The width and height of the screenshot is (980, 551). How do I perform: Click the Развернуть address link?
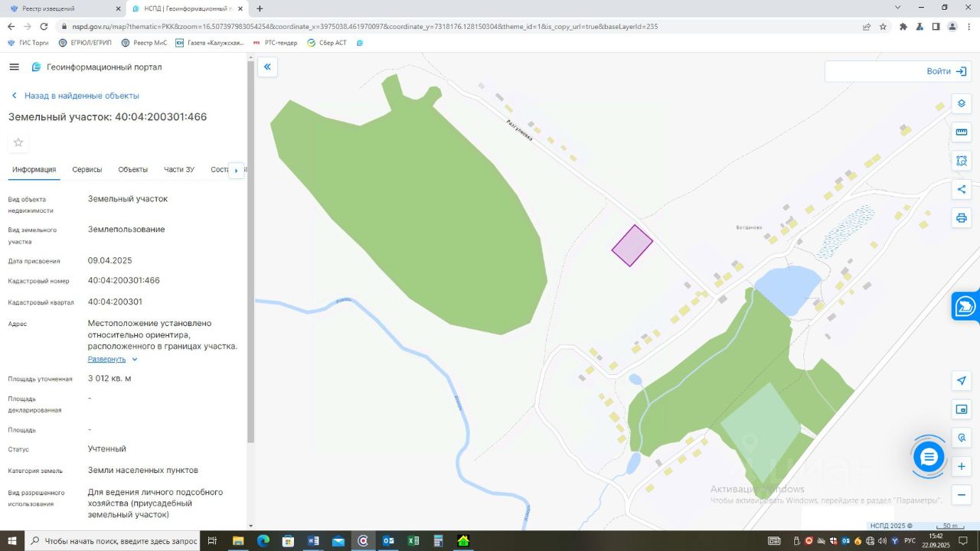click(106, 360)
